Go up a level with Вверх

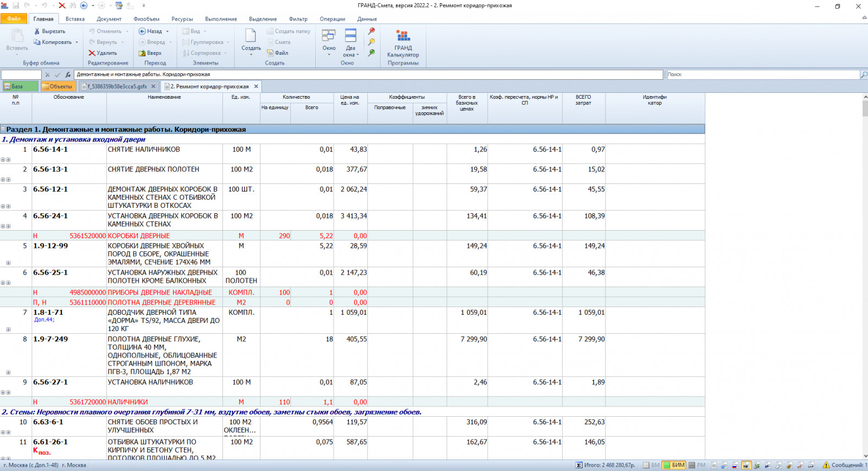click(x=150, y=53)
